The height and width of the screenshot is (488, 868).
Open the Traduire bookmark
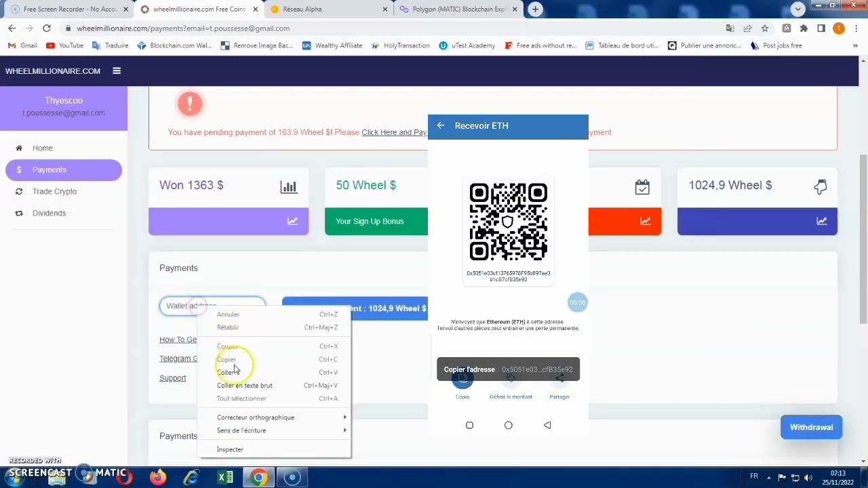[111, 45]
